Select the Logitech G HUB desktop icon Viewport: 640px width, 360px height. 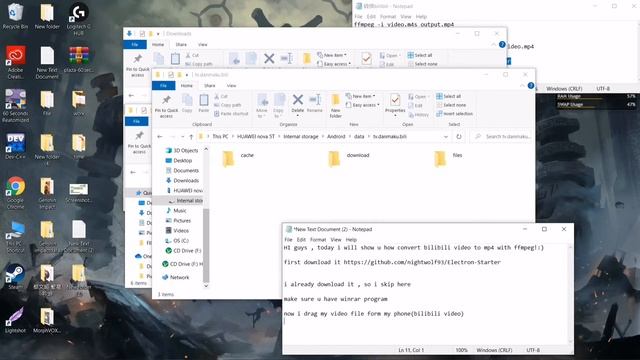tap(78, 19)
